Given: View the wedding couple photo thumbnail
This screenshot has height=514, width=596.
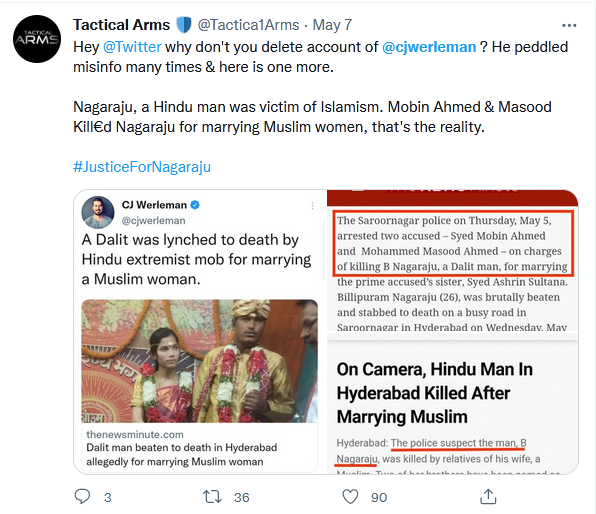Looking at the screenshot, I should tap(199, 361).
